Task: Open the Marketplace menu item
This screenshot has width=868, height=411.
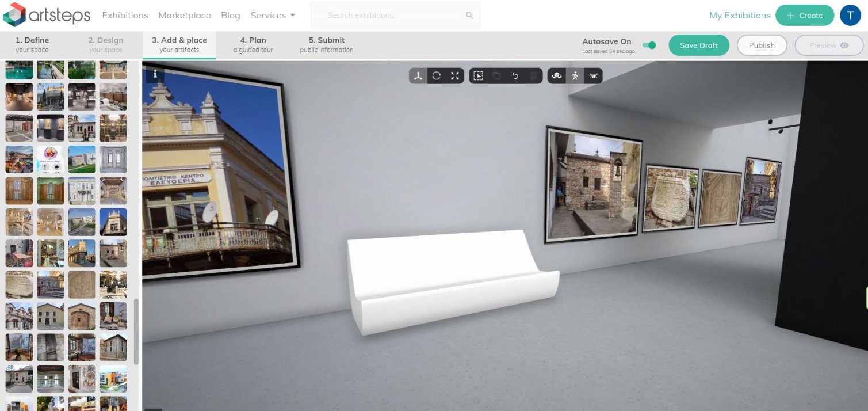Action: (184, 16)
